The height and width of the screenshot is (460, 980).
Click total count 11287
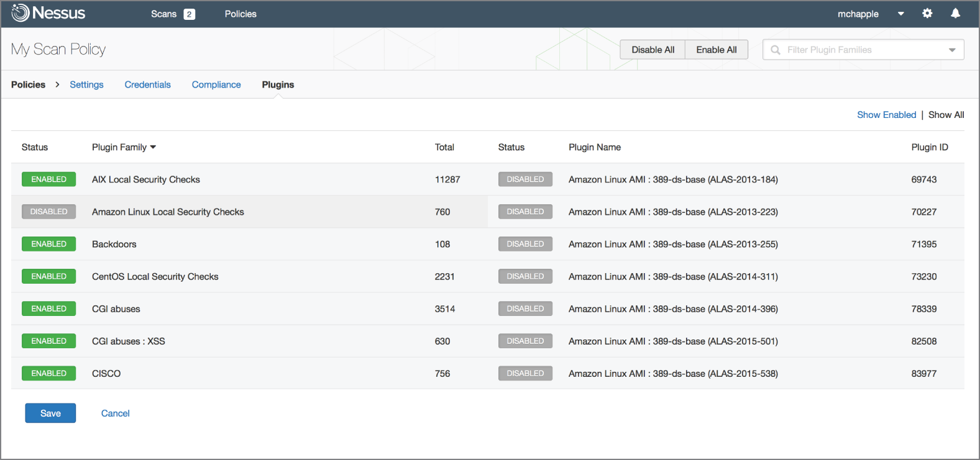[447, 179]
